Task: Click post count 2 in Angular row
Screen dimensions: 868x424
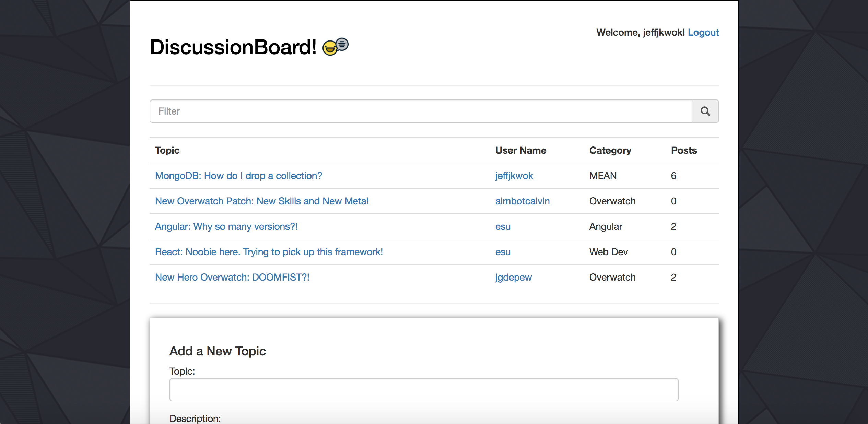Action: [x=673, y=226]
